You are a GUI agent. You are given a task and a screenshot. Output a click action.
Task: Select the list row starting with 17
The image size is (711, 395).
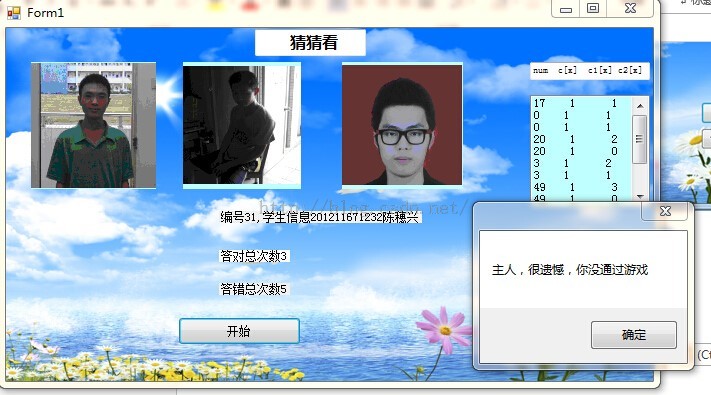coord(581,103)
